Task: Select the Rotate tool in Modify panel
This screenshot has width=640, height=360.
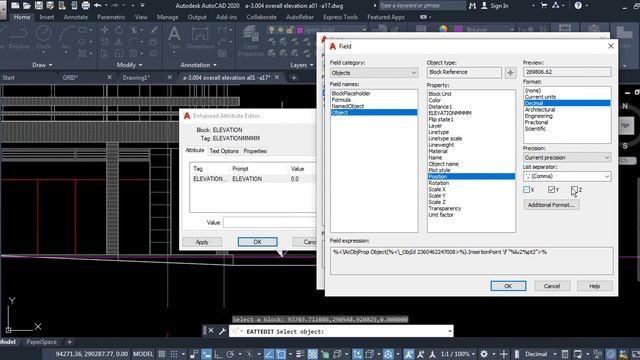Action: coord(119,30)
